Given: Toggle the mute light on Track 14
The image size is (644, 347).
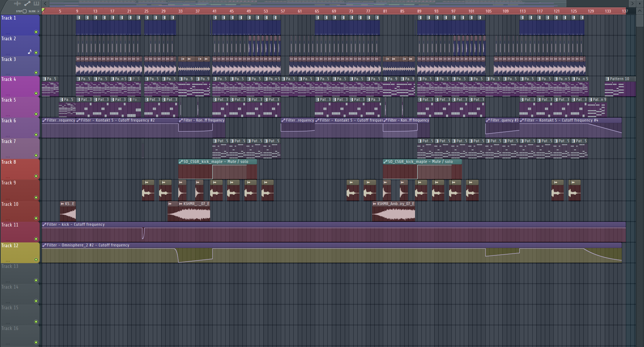Looking at the screenshot, I should pyautogui.click(x=36, y=301).
